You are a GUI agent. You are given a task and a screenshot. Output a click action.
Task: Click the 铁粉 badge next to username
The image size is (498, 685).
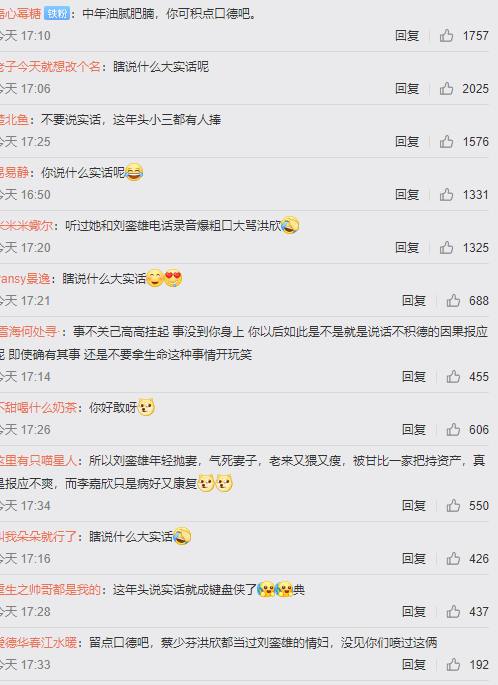[x=57, y=14]
